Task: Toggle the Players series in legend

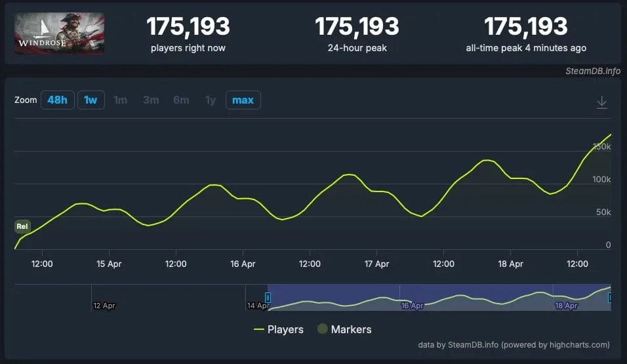Action: click(279, 329)
